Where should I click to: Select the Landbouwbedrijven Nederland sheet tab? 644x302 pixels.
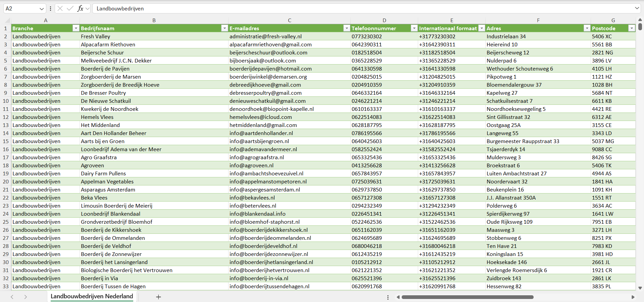tap(92, 296)
